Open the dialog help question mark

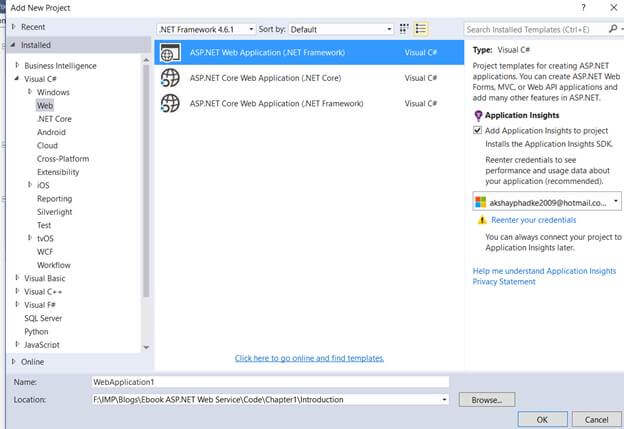point(583,8)
